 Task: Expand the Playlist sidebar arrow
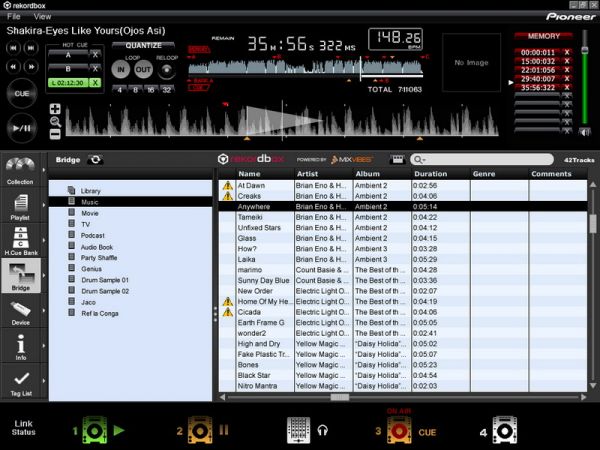pos(44,205)
